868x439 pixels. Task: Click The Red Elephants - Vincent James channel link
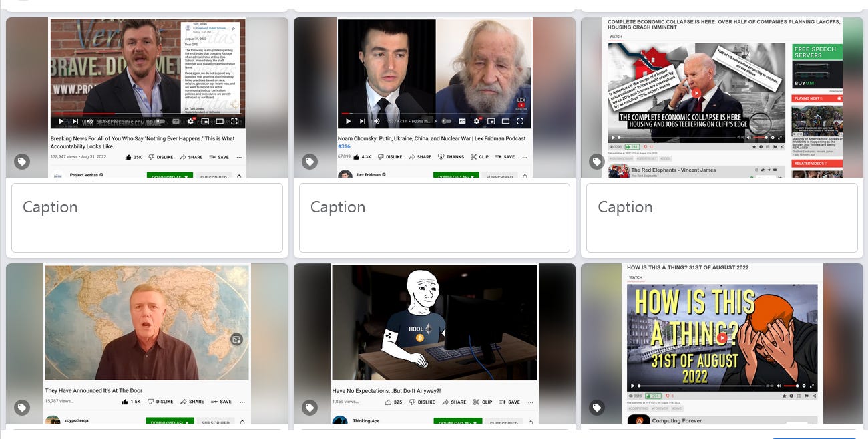(x=674, y=170)
